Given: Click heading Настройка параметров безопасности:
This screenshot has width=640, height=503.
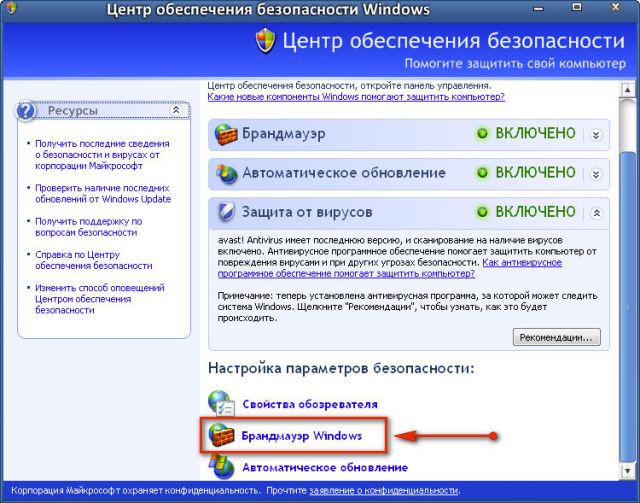Looking at the screenshot, I should [341, 368].
